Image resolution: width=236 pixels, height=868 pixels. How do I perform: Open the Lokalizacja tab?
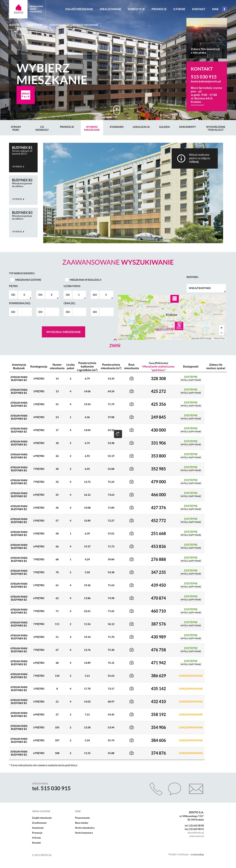pyautogui.click(x=141, y=127)
